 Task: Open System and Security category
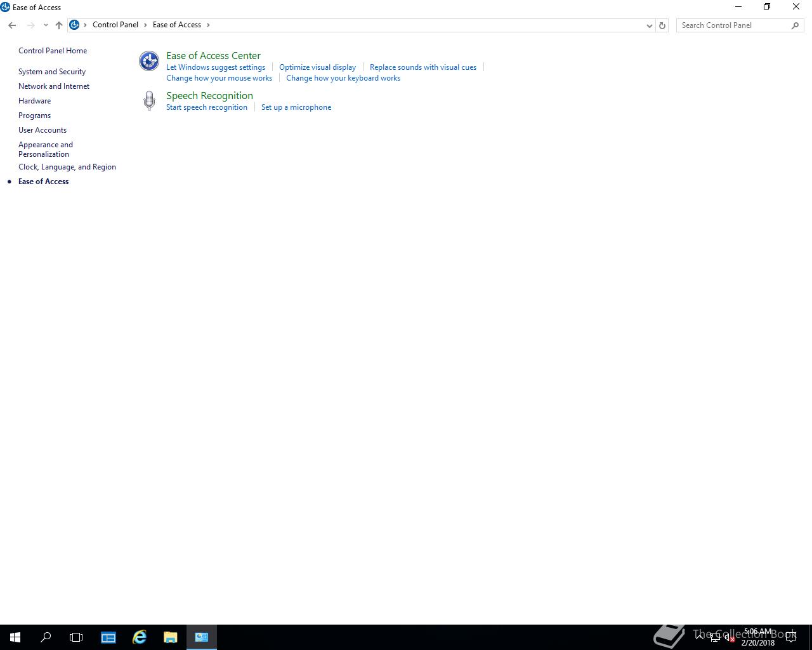pyautogui.click(x=52, y=72)
